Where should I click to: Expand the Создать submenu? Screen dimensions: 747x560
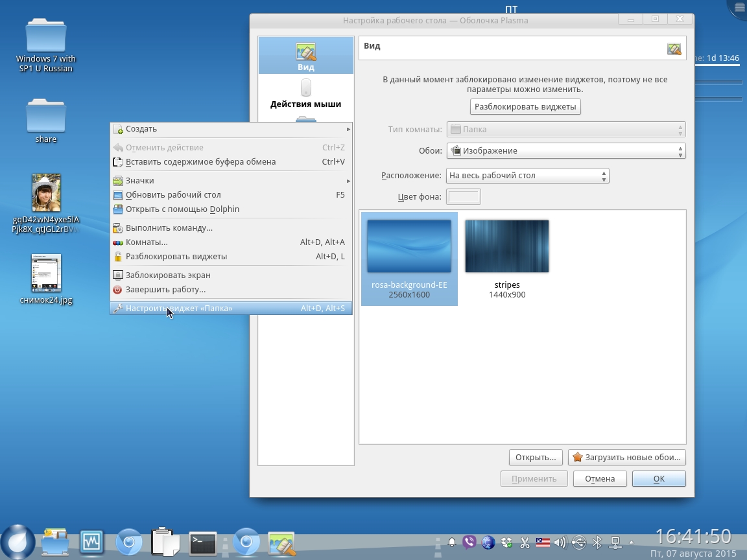(231, 129)
